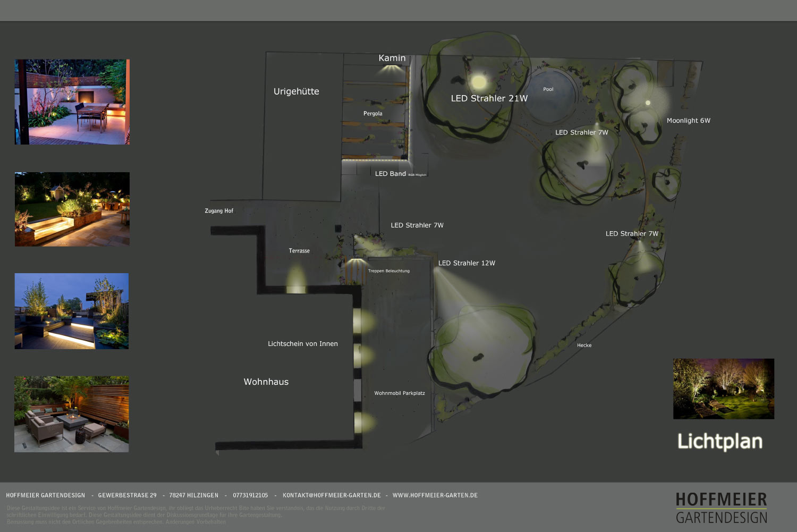This screenshot has width=797, height=532.
Task: Select the Wohnmobil Parkplatz label
Action: click(399, 393)
